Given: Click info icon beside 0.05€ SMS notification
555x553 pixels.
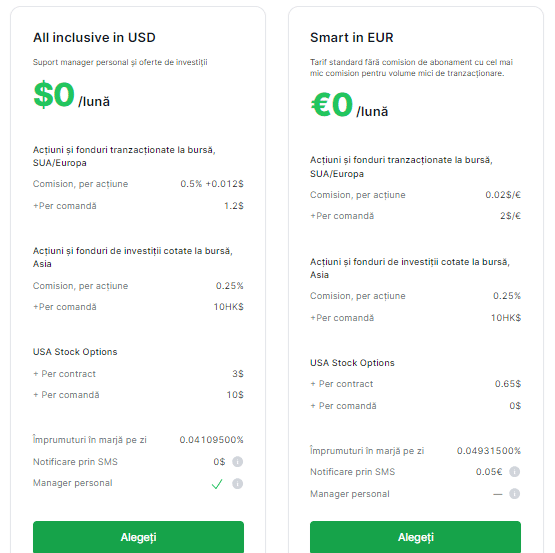Looking at the screenshot, I should (515, 472).
